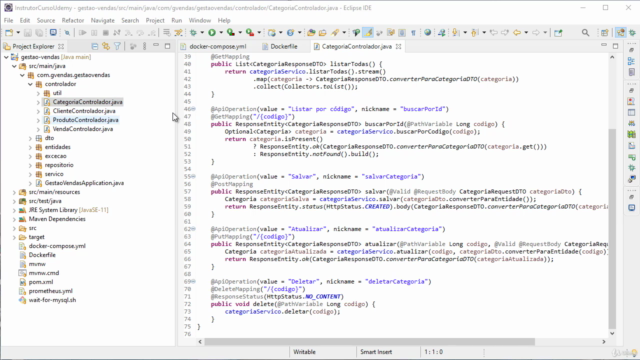
Task: Click the Debug bug icon
Action: pos(193,33)
